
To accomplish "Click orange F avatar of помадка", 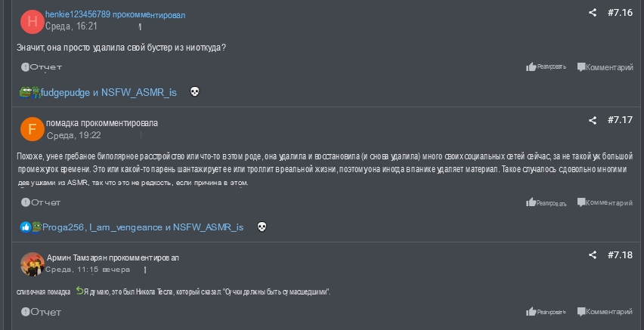I will [x=32, y=129].
